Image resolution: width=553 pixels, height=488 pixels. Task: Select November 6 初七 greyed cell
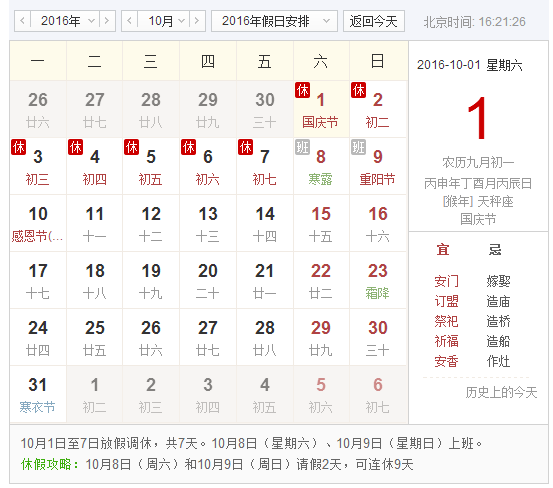point(378,395)
